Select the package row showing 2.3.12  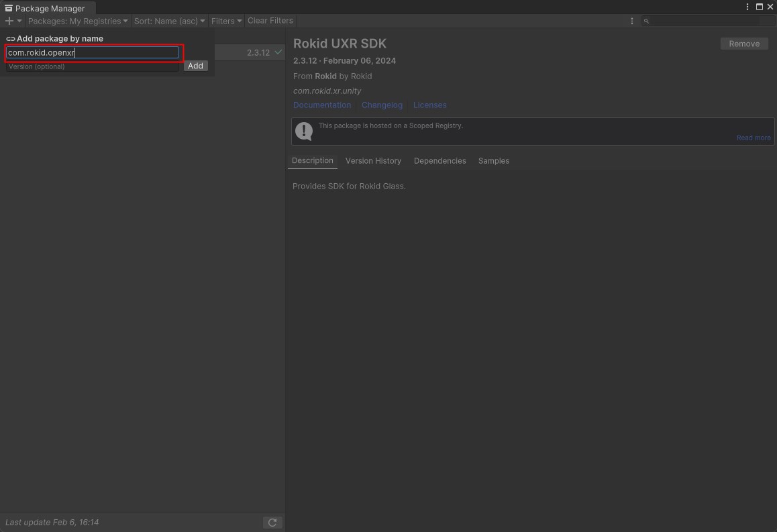250,52
